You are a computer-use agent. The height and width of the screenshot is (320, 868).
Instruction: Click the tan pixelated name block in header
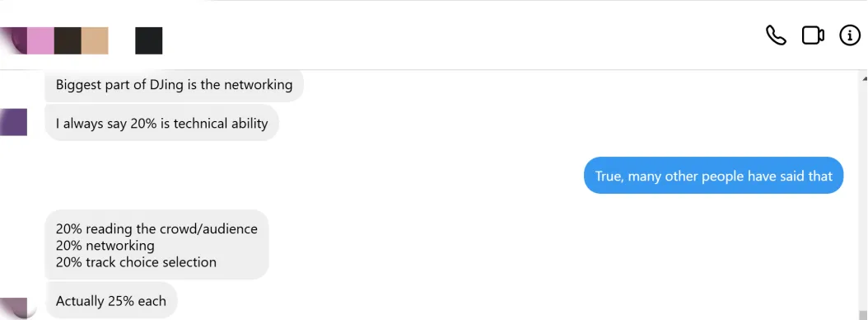pyautogui.click(x=95, y=40)
